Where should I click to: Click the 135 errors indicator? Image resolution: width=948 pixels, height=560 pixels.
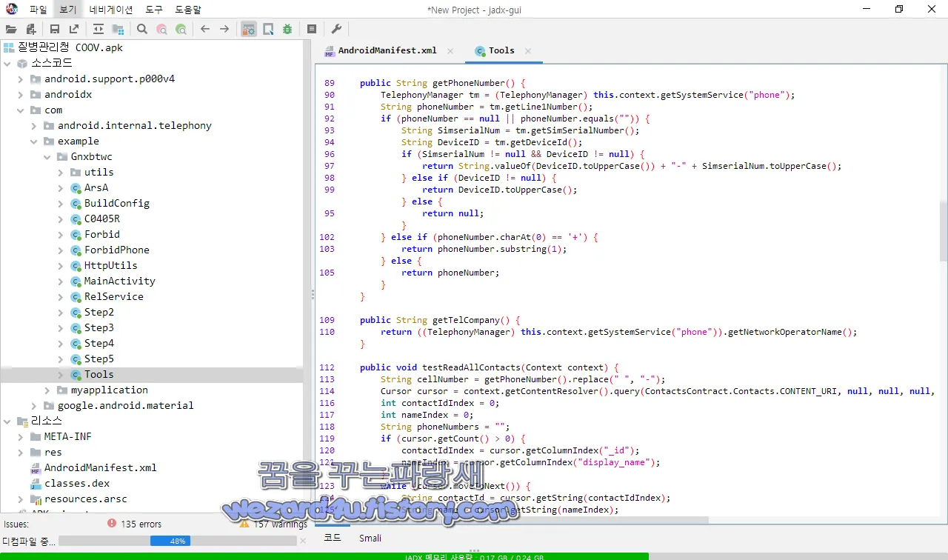click(134, 524)
